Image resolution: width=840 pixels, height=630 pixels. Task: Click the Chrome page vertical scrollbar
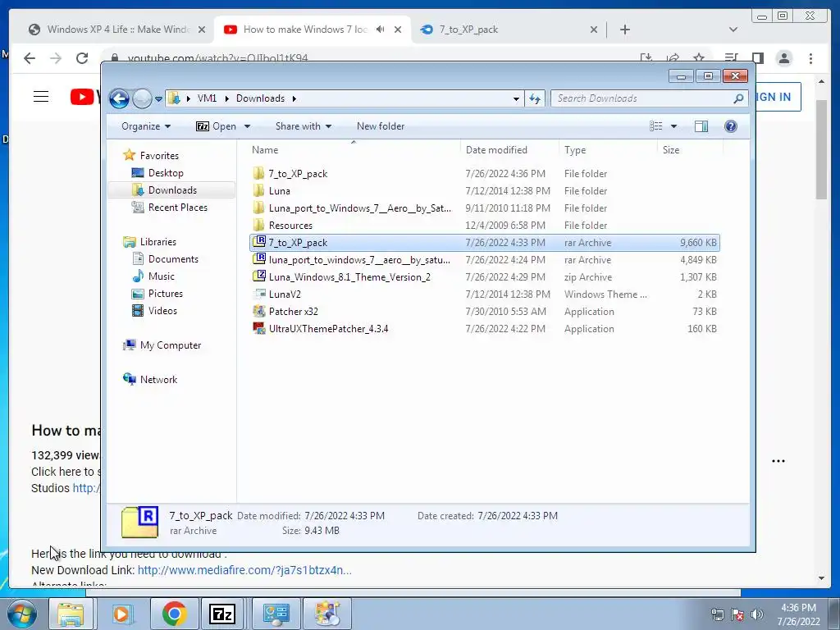821,150
